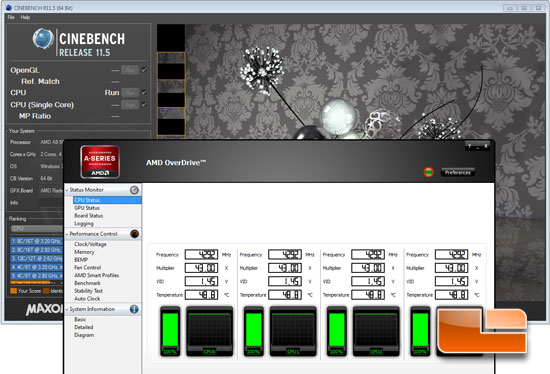Click the CPU1 usage history graph
The height and width of the screenshot is (374, 550).
tap(293, 331)
